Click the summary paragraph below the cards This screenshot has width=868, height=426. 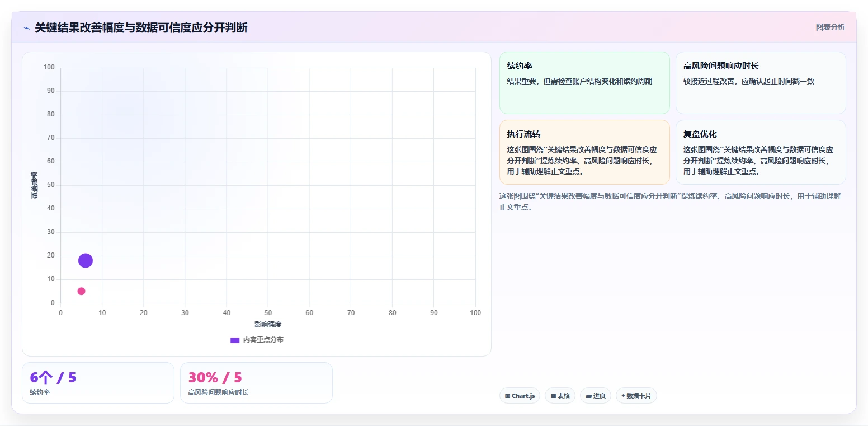click(x=670, y=202)
